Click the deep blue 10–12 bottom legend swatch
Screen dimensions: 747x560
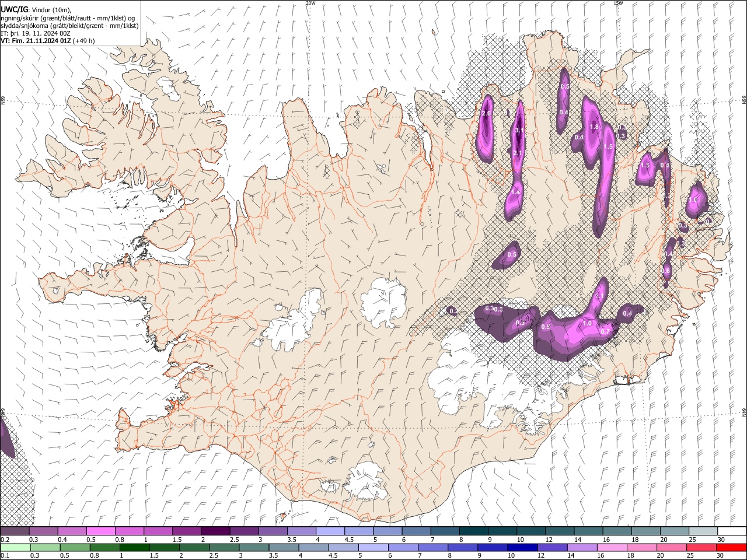point(522,547)
